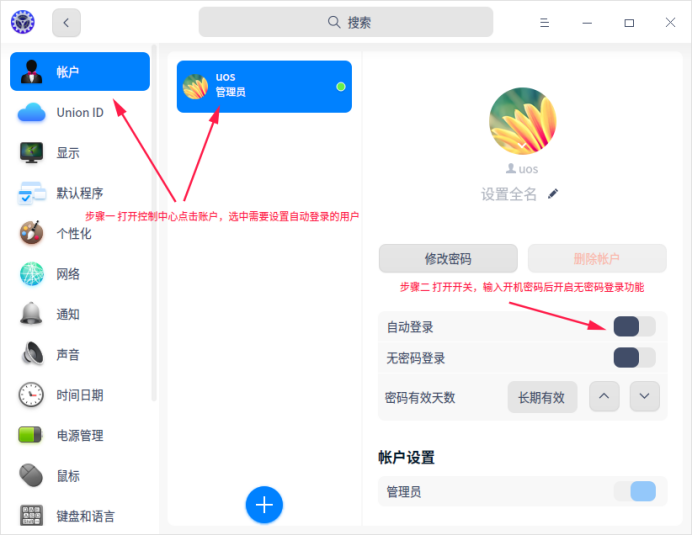The height and width of the screenshot is (535, 692).
Task: Open Union ID settings
Action: coord(80,112)
